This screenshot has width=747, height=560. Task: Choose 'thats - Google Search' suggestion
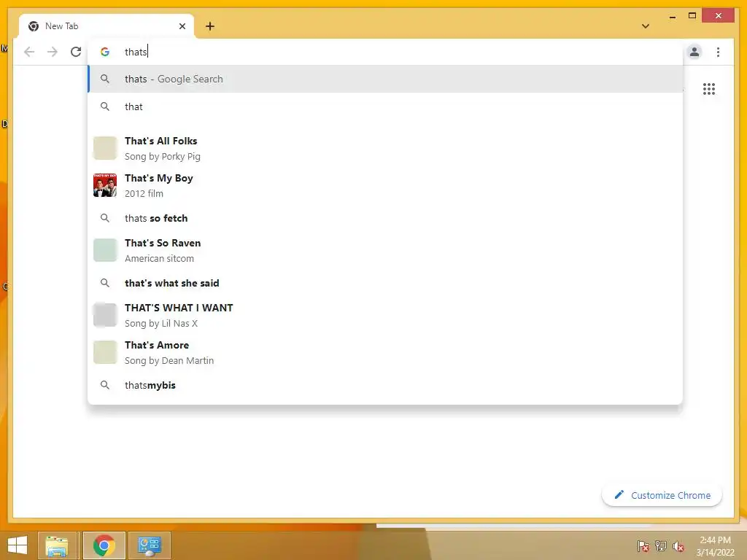tap(385, 79)
